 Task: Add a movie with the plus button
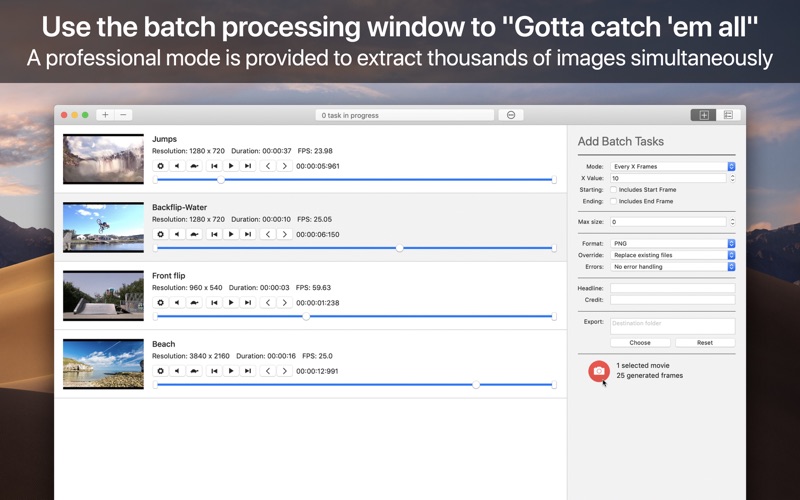(x=105, y=115)
